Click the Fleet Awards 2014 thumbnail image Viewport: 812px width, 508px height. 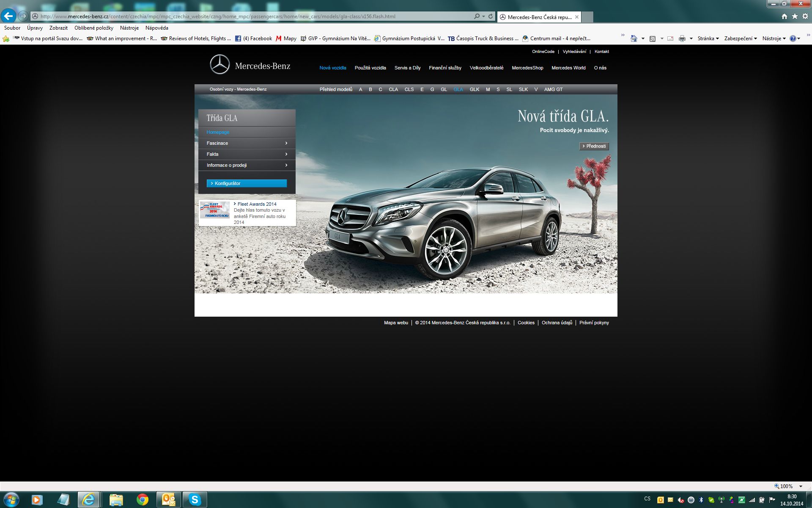pos(214,210)
